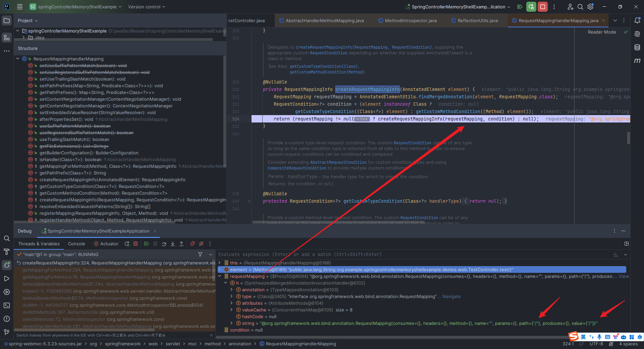This screenshot has width=644, height=349.
Task: Click Step Into in debug toolbar
Action: tap(173, 244)
